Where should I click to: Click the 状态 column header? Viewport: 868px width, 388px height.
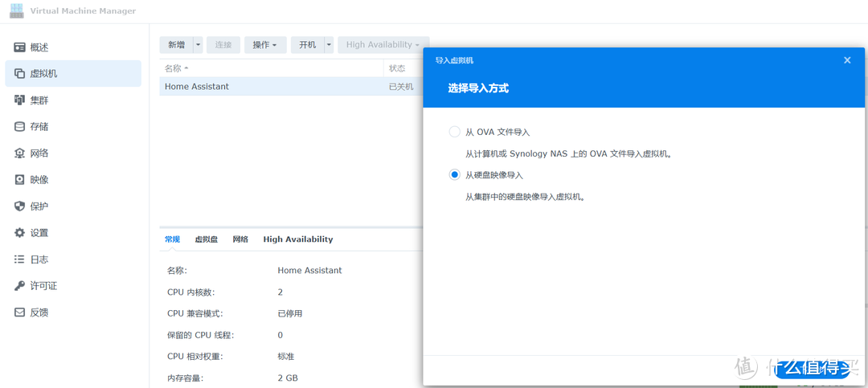(397, 68)
